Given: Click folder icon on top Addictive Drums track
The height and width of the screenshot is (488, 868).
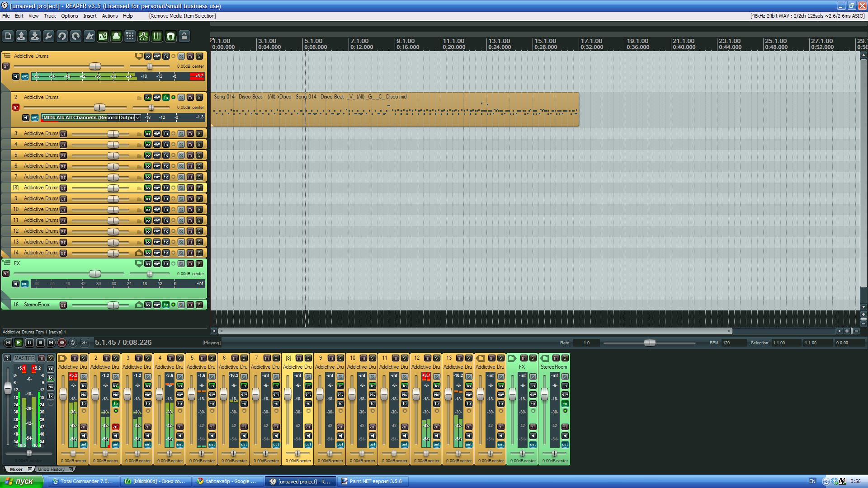Looking at the screenshot, I should [x=139, y=56].
